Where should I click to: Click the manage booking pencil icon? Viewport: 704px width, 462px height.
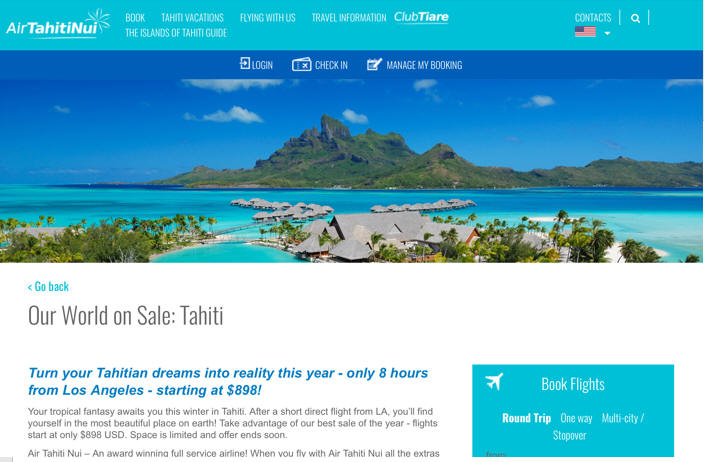pos(374,65)
